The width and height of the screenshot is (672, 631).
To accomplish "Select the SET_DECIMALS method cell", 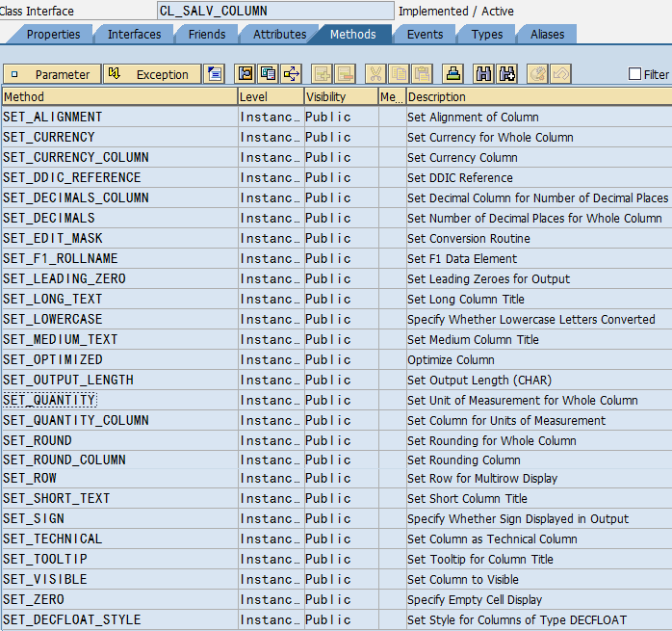I will [x=119, y=218].
